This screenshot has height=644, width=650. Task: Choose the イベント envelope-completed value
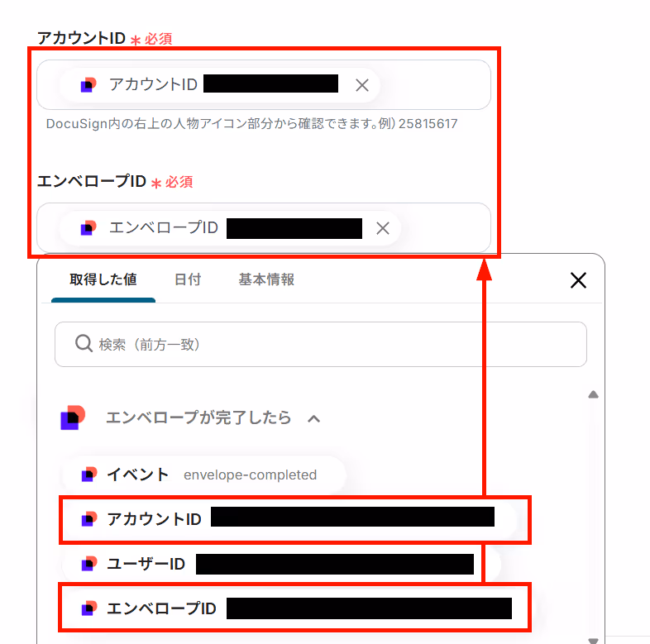pyautogui.click(x=204, y=475)
